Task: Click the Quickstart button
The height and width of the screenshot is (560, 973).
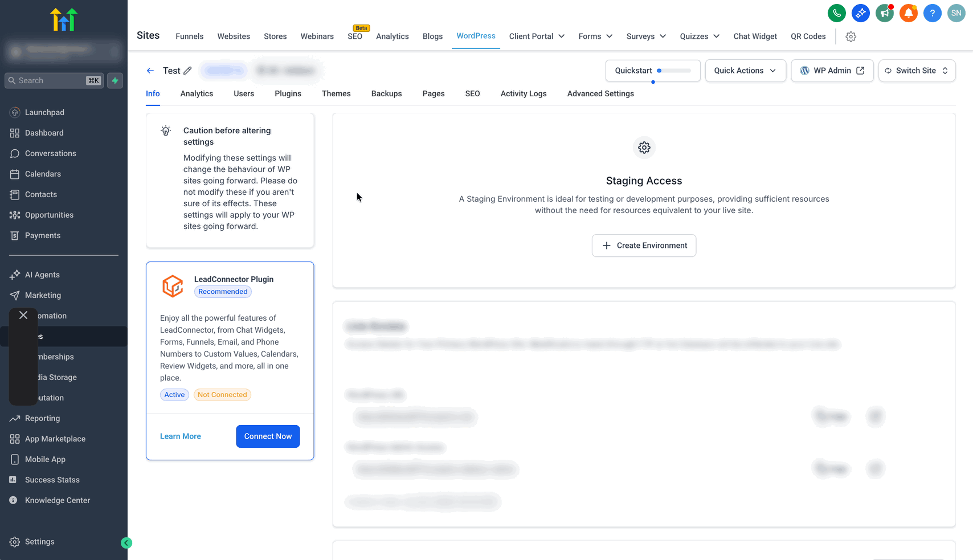Action: tap(653, 71)
